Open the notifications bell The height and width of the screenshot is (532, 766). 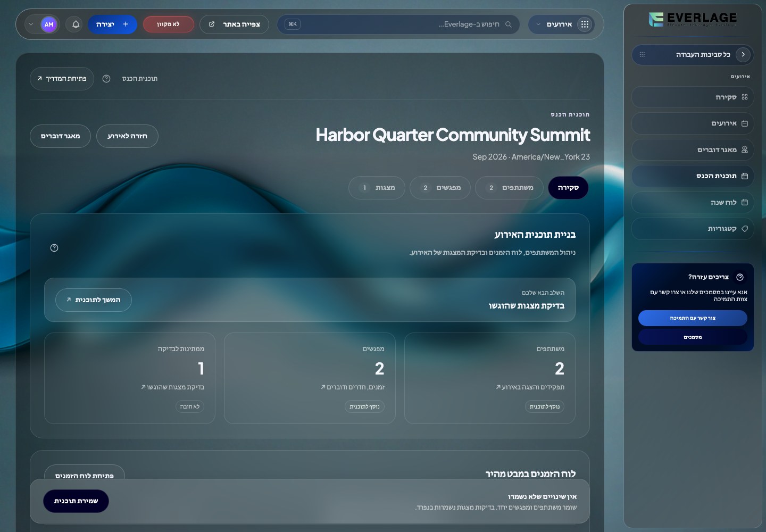[76, 24]
